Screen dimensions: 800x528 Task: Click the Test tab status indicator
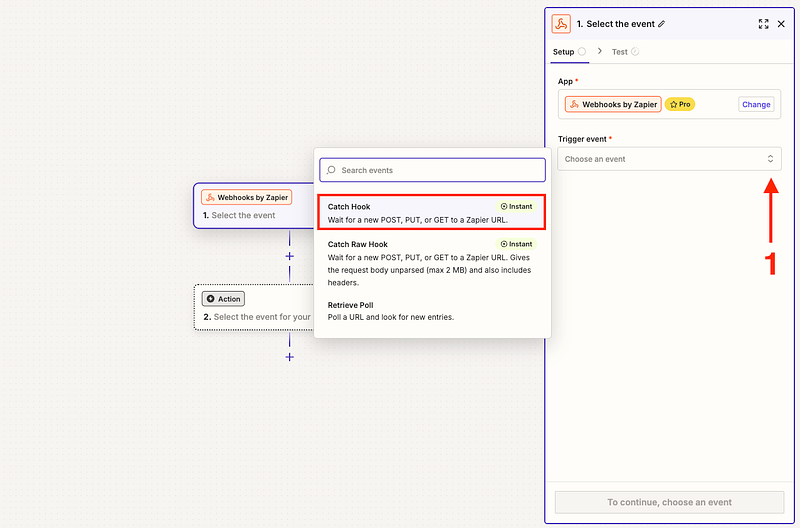coord(635,52)
